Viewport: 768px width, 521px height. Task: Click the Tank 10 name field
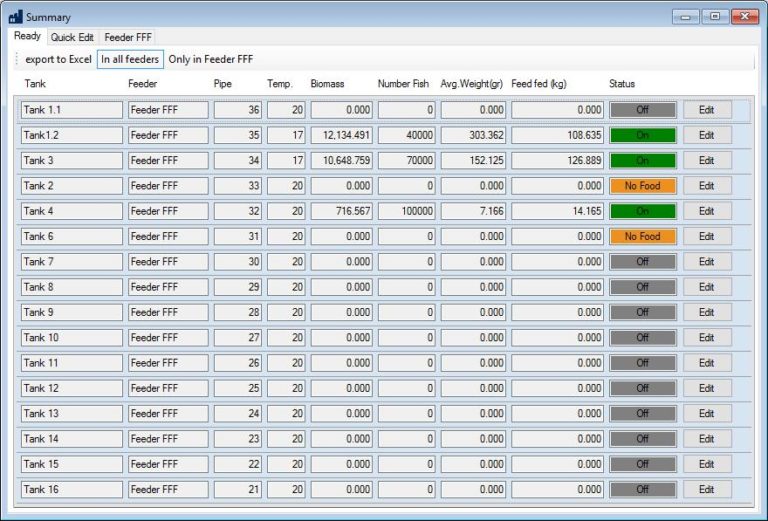click(x=71, y=338)
